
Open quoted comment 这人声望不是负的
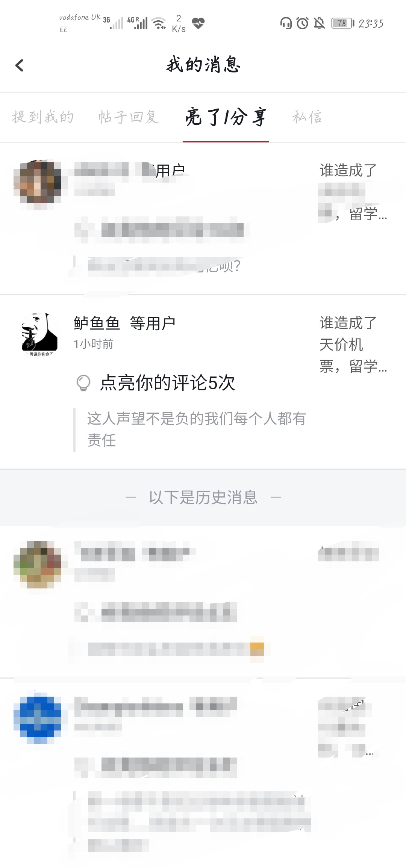click(x=197, y=429)
